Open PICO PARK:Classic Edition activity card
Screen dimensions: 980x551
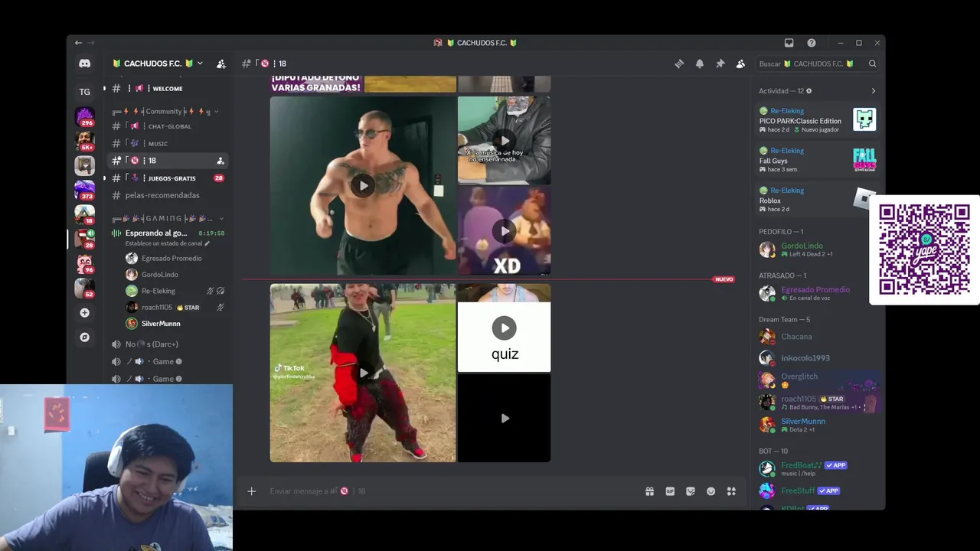pos(816,120)
